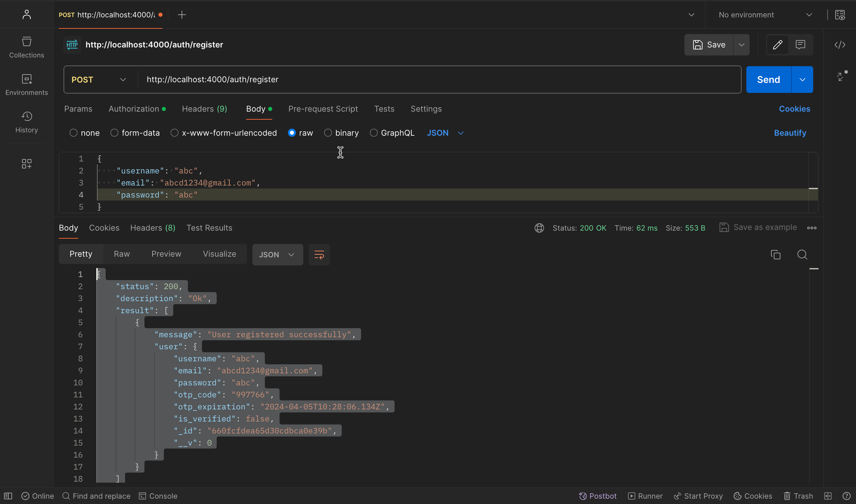Click the globe/environment icon
This screenshot has height=504, width=856.
click(538, 227)
